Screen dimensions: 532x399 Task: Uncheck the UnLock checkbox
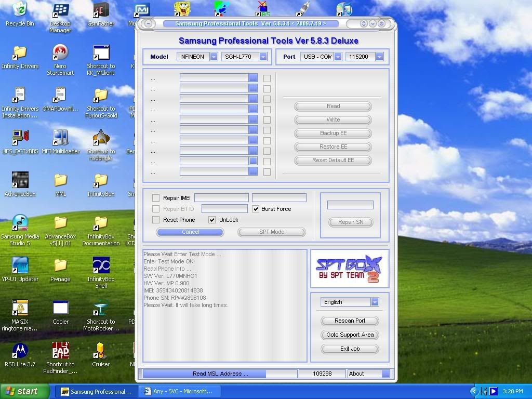(212, 220)
